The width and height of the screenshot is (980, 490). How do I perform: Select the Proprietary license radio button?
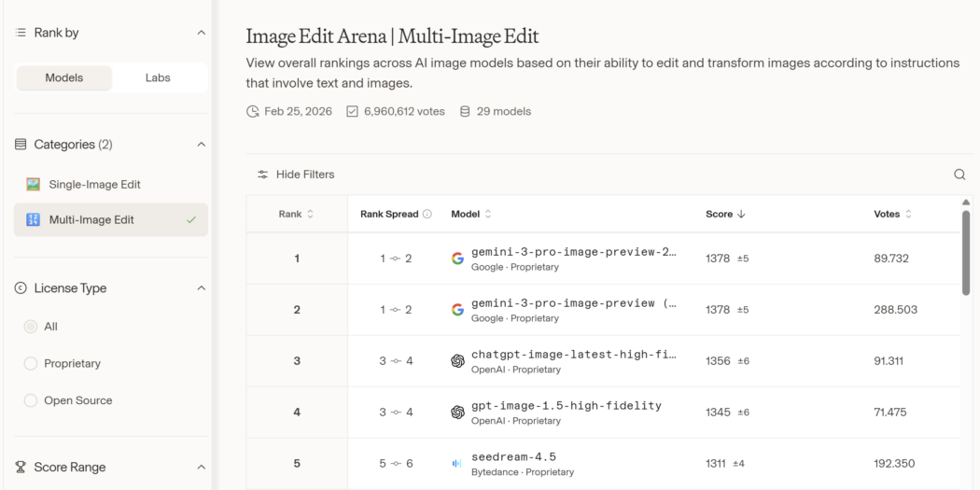click(x=31, y=363)
